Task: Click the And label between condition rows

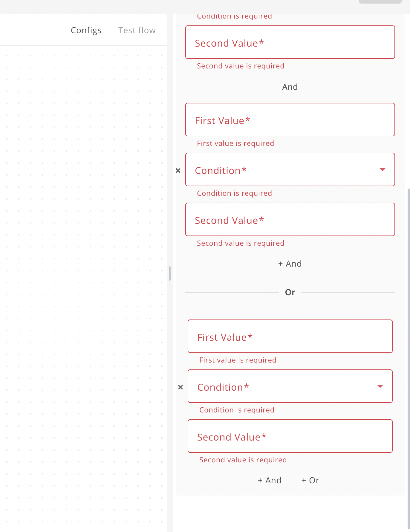Action: [290, 87]
